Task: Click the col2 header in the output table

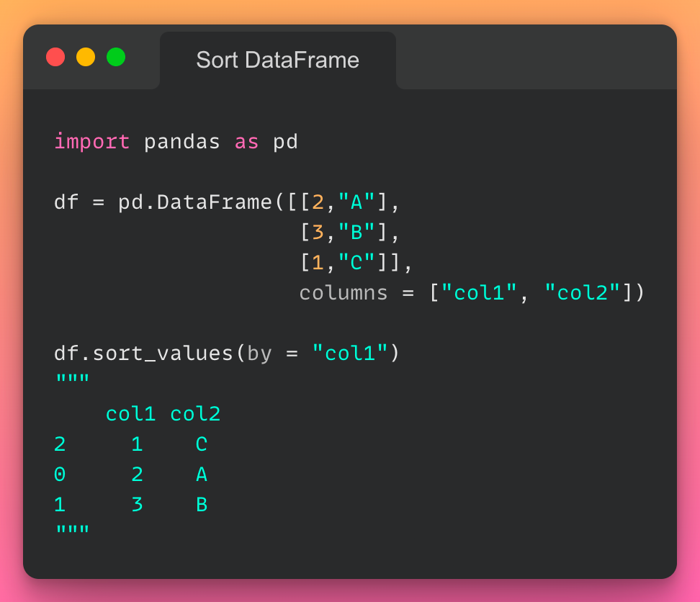Action: 195,414
